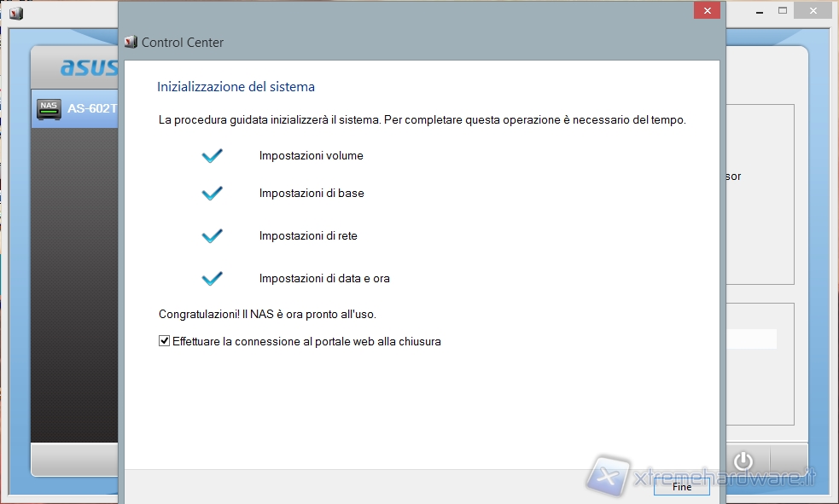Click the app icon in the background window title bar

point(15,12)
